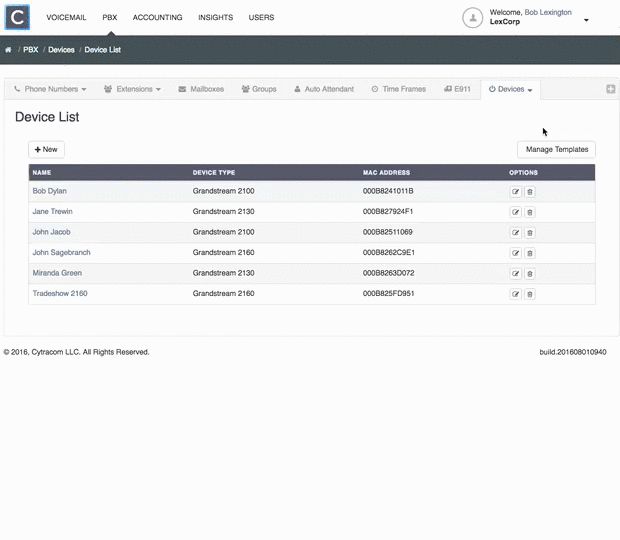Open the account dropdown caret
Viewport: 620px width, 540px height.
586,20
